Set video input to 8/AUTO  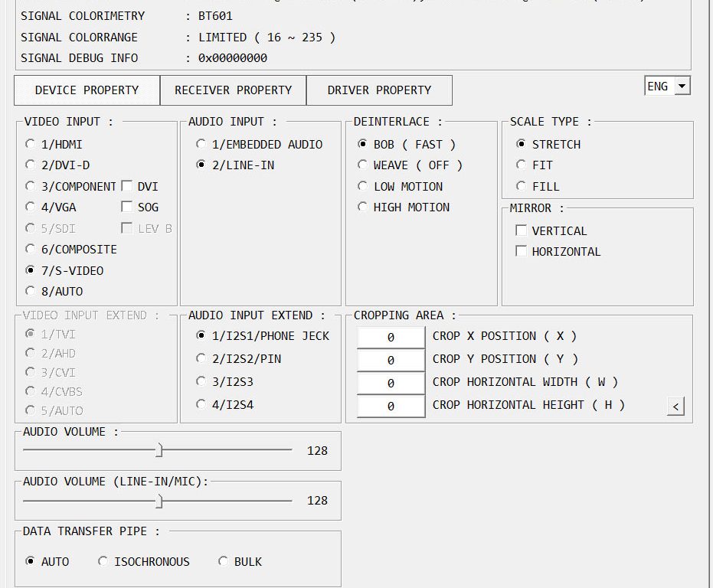click(31, 291)
